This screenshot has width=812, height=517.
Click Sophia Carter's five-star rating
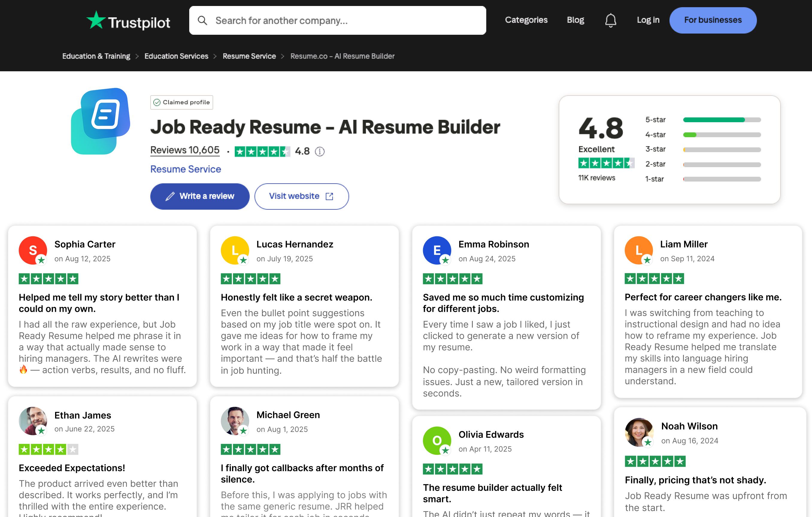(x=49, y=279)
